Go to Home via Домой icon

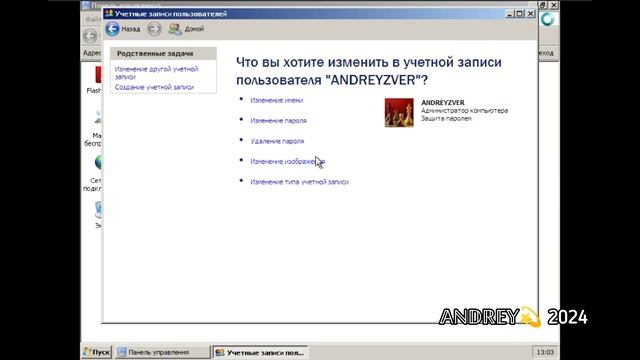click(176, 29)
